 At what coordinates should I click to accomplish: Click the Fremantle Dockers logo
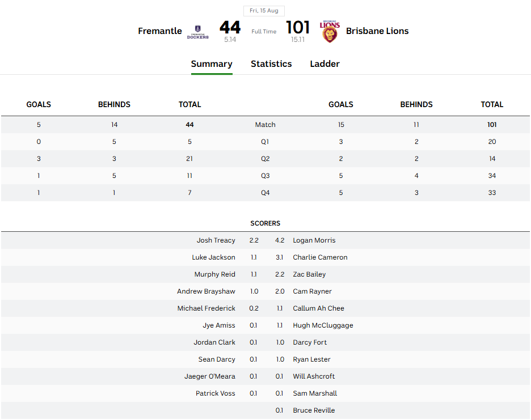coord(197,32)
